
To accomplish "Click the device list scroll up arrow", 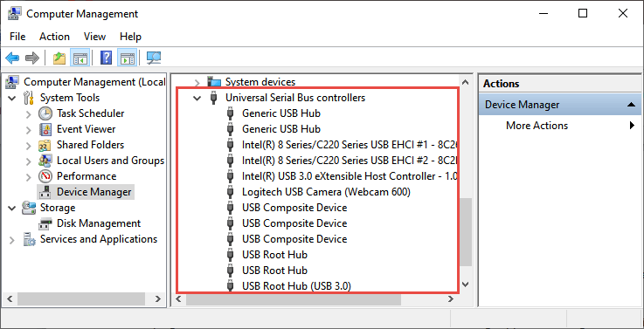I will pos(466,82).
